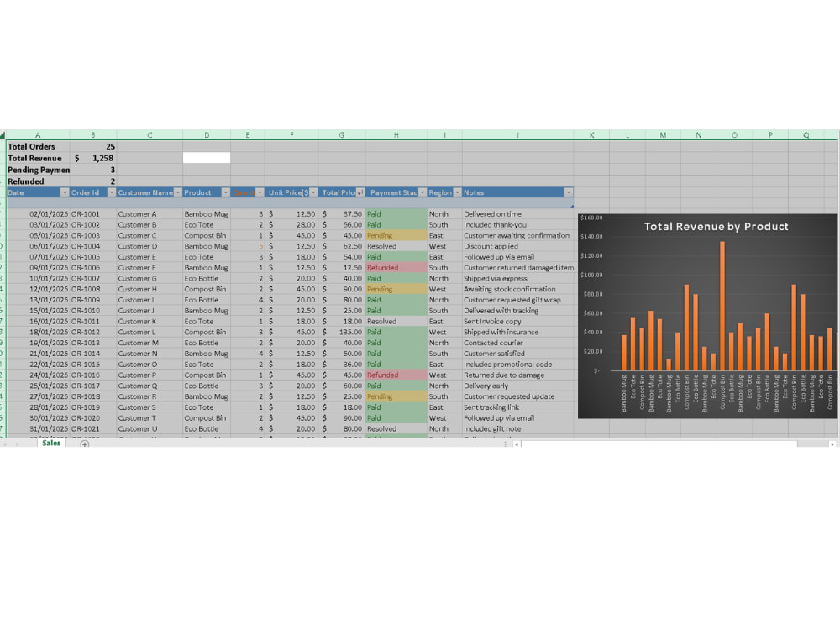Image resolution: width=840 pixels, height=630 pixels.
Task: Select order OR-1021 cell
Action: [x=93, y=428]
